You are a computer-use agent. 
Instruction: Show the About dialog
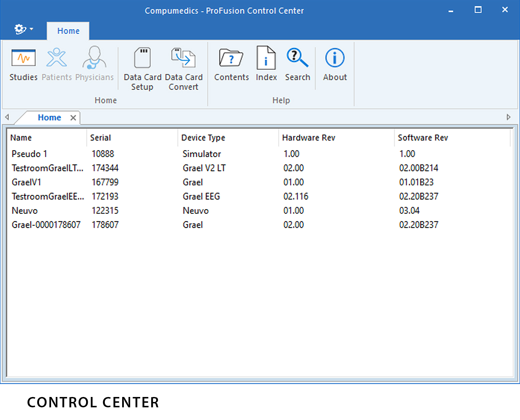click(x=334, y=64)
